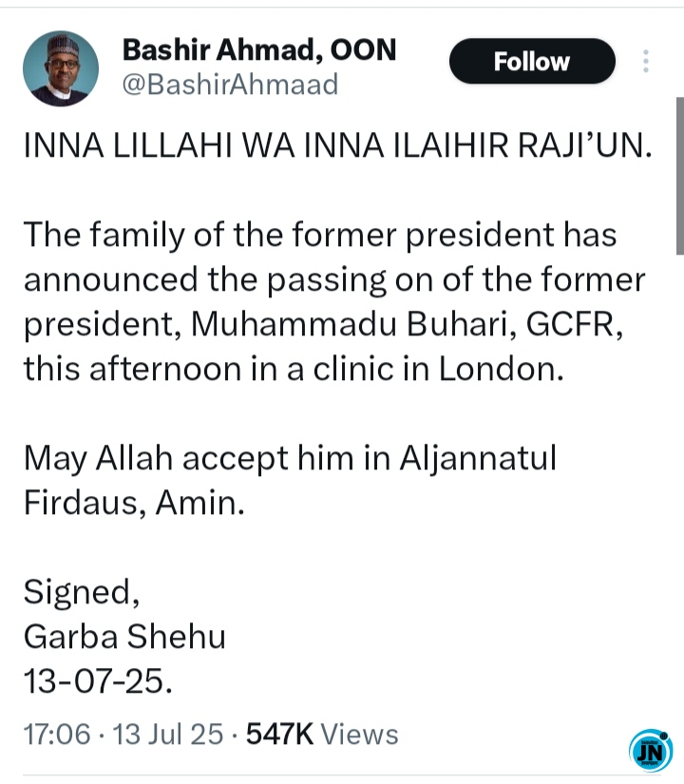This screenshot has width=684, height=784.
Task: Open the Bashir Ahmad, OON display name
Action: [259, 49]
